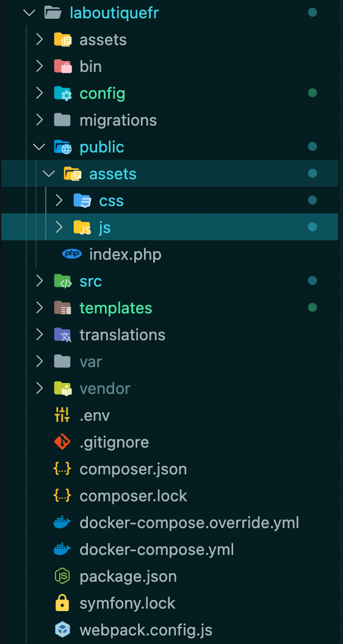Screen dimensions: 343x644
Task: Click the folder icon of assets under public
Action: pyautogui.click(x=73, y=174)
